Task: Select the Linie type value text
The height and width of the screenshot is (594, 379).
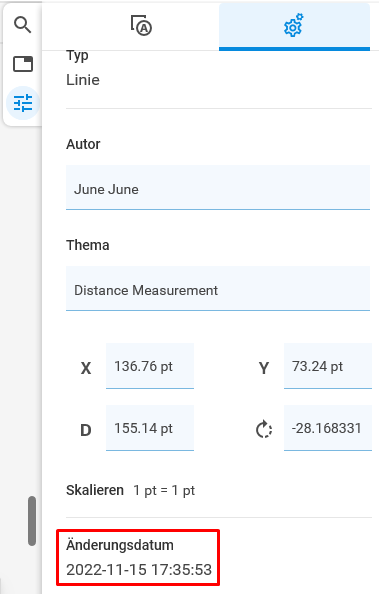Action: click(83, 80)
